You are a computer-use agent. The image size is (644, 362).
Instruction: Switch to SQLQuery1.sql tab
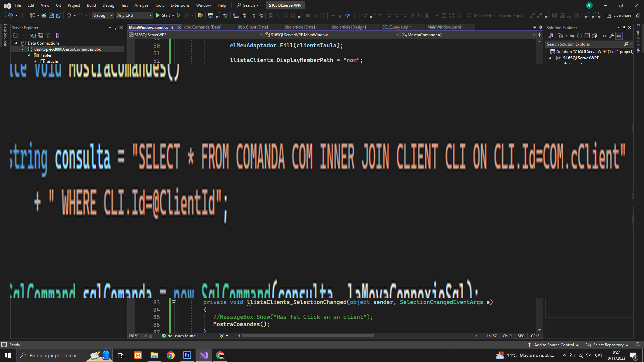396,27
